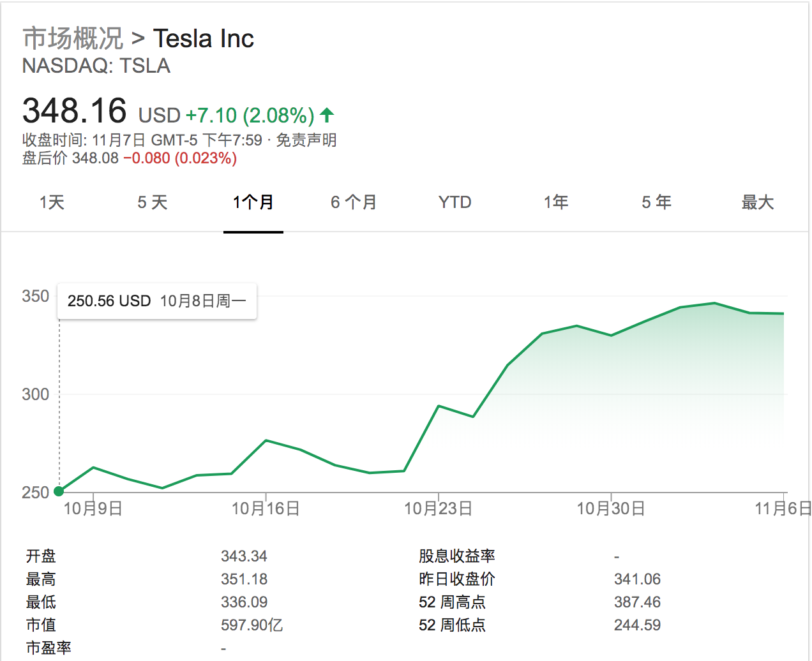Select the 1个月 chart tab

[x=253, y=203]
